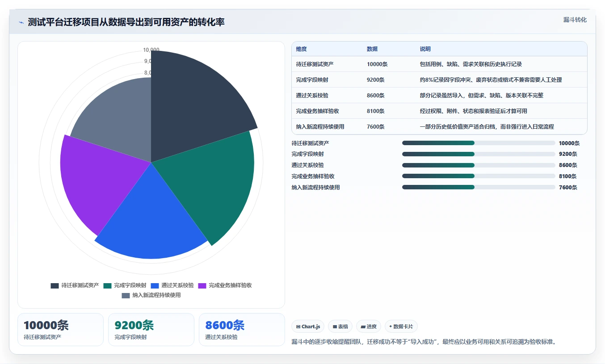Click the 完成业务抽样验收 progress bar

click(479, 176)
